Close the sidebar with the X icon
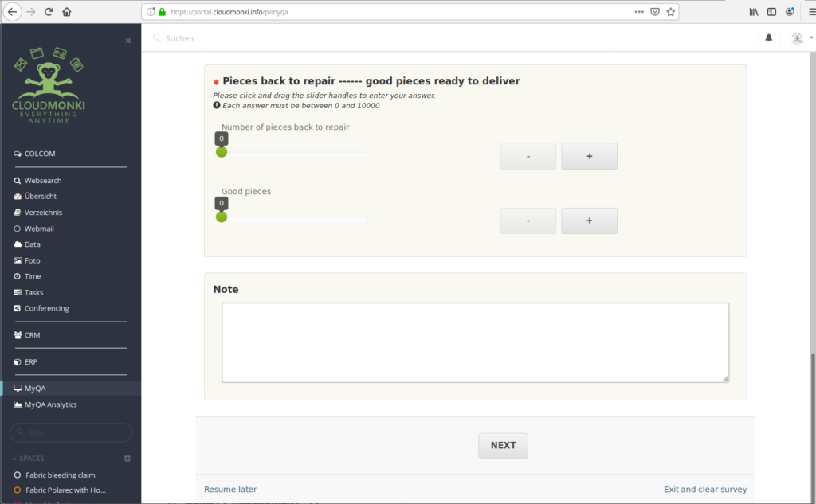This screenshot has width=816, height=504. click(x=128, y=41)
